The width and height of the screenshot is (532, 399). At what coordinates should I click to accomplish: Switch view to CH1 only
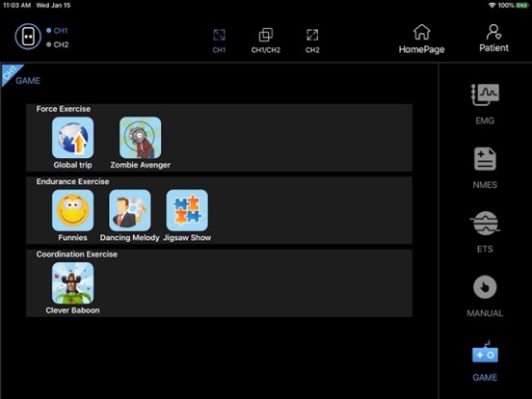(x=219, y=41)
